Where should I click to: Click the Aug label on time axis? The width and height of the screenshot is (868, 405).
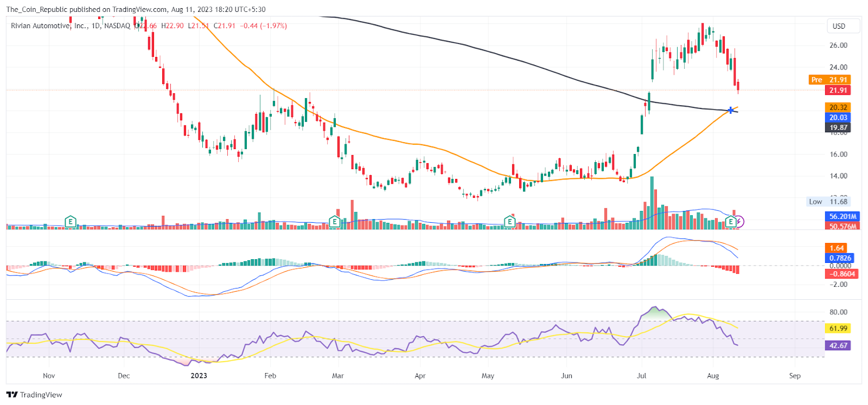(x=713, y=376)
